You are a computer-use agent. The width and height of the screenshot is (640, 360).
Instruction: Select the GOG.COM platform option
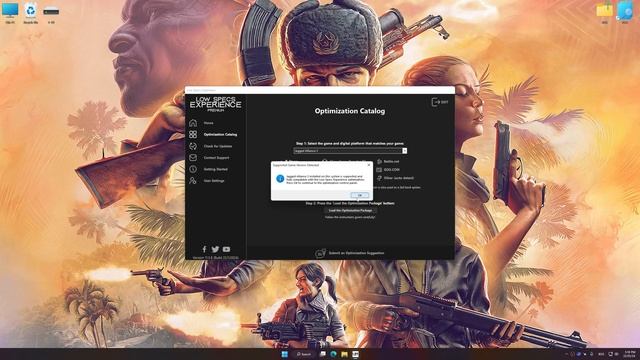pyautogui.click(x=388, y=170)
